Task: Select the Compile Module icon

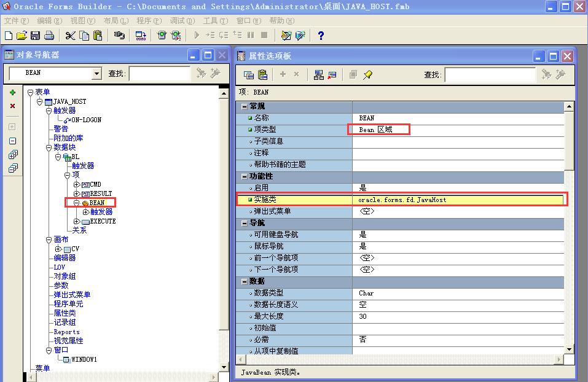Action: tap(141, 36)
